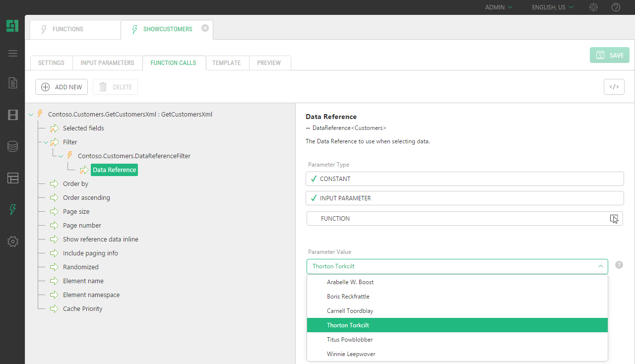The width and height of the screenshot is (635, 364).
Task: Collapse the Parameter Value dropdown
Action: click(600, 266)
